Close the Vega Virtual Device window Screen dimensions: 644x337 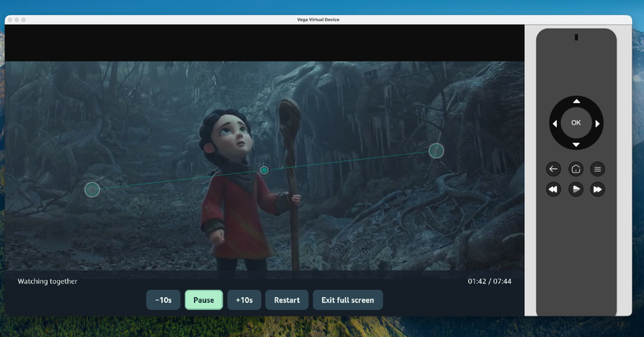[x=10, y=20]
